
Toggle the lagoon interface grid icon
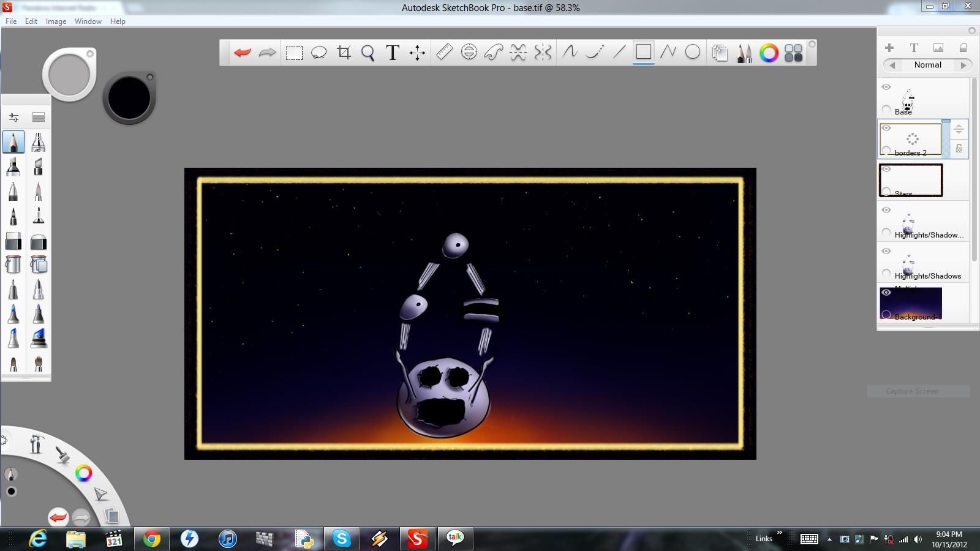point(794,53)
